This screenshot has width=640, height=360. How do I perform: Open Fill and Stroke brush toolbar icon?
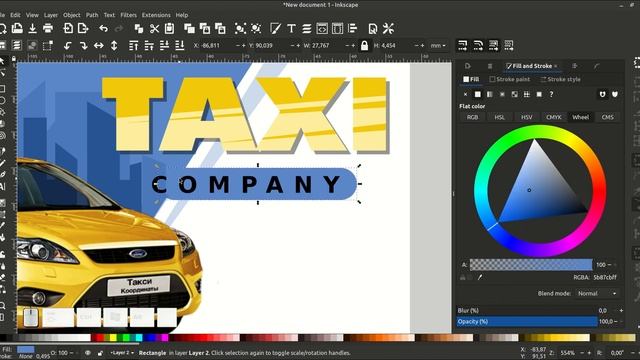point(276,28)
